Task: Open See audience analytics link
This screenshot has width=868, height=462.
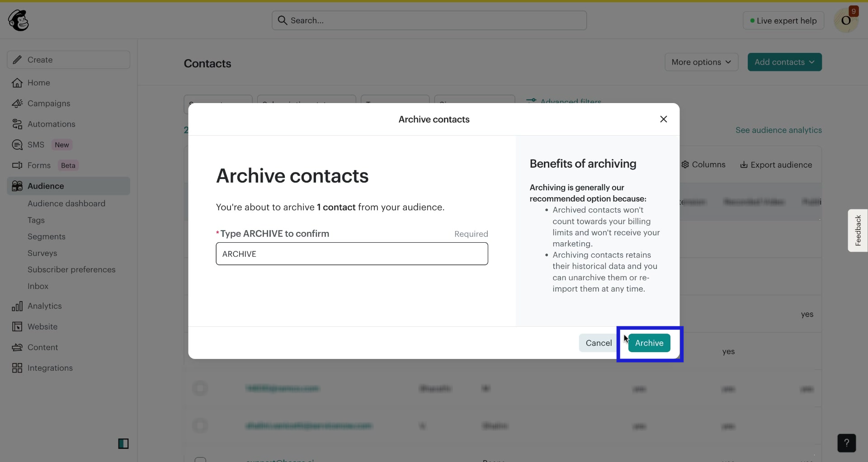Action: tap(778, 130)
